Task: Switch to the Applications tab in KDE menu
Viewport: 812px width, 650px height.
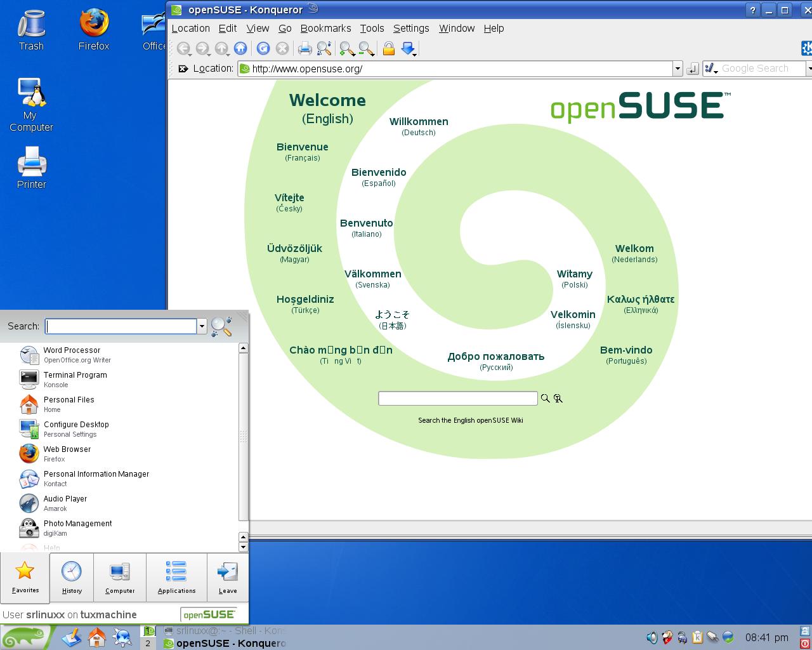Action: [176, 577]
